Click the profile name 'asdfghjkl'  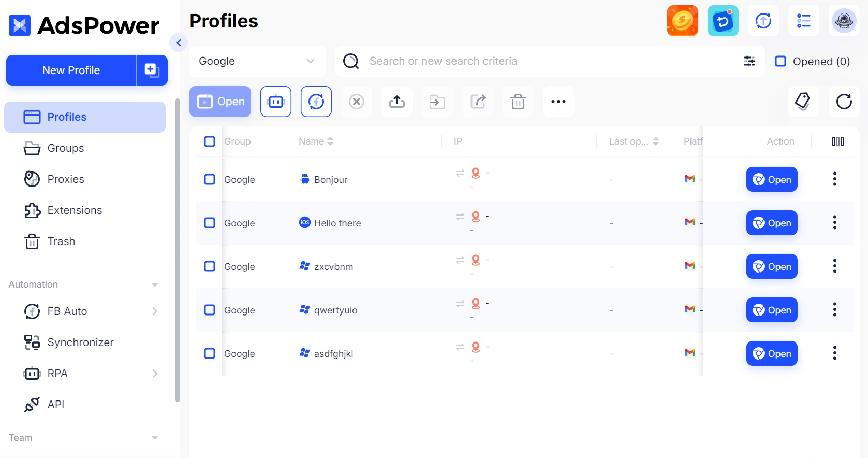pos(333,353)
